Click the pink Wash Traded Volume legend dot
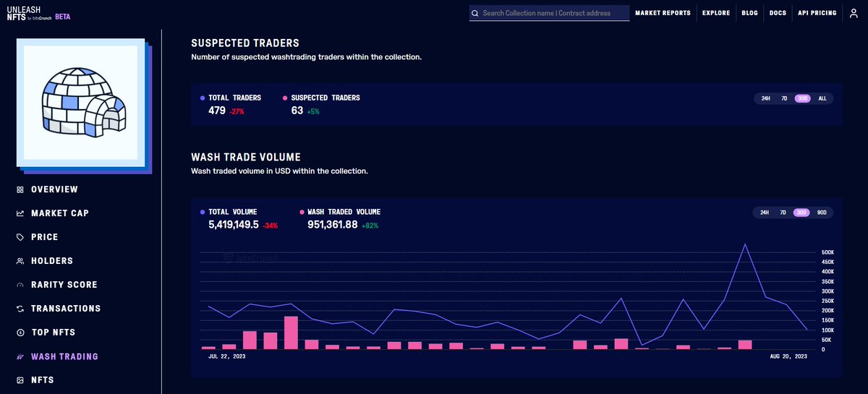 click(x=302, y=212)
